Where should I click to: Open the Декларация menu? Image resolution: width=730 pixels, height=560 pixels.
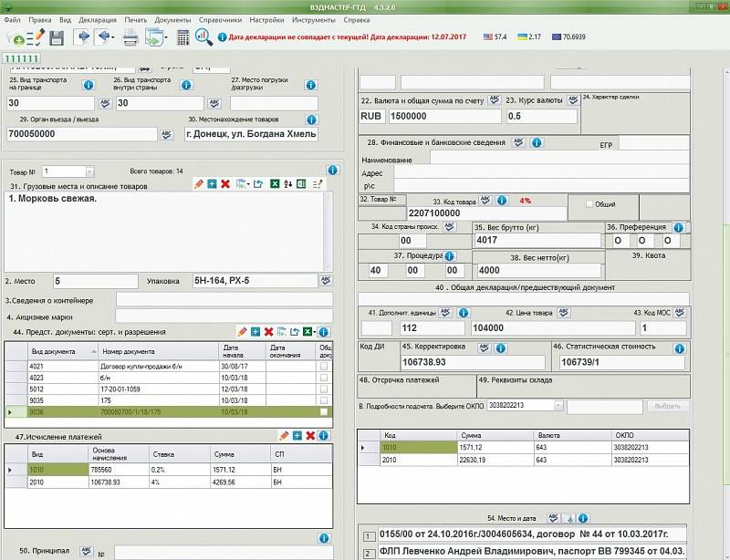(97, 18)
